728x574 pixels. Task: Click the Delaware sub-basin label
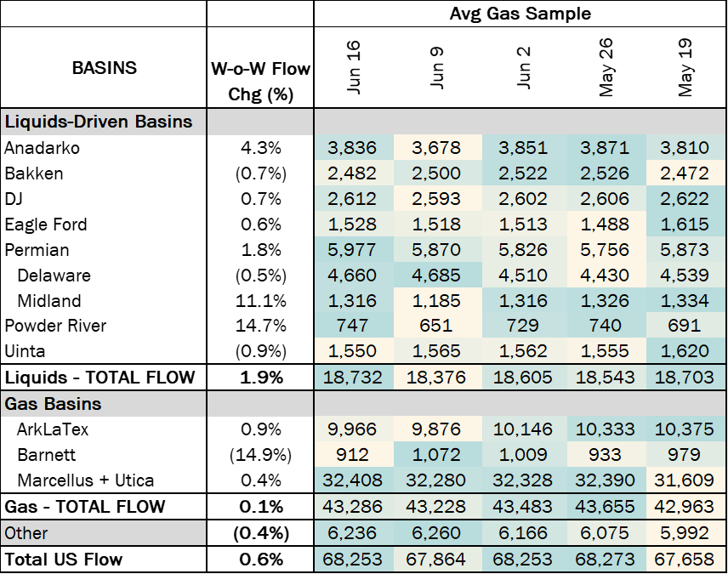pyautogui.click(x=54, y=276)
